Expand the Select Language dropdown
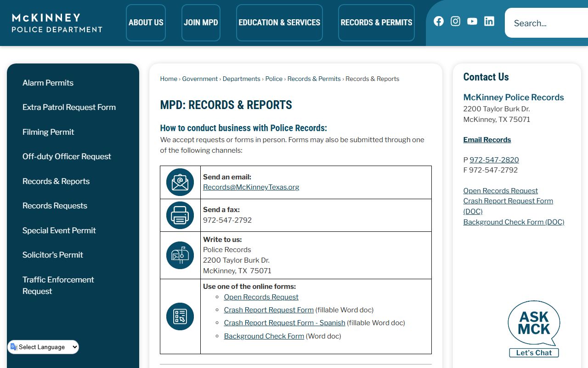 44,347
